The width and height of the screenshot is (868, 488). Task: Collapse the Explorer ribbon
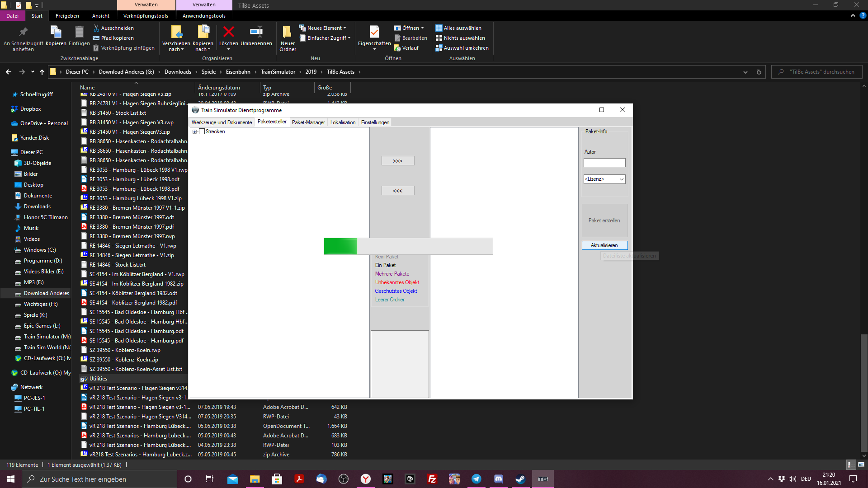(853, 15)
